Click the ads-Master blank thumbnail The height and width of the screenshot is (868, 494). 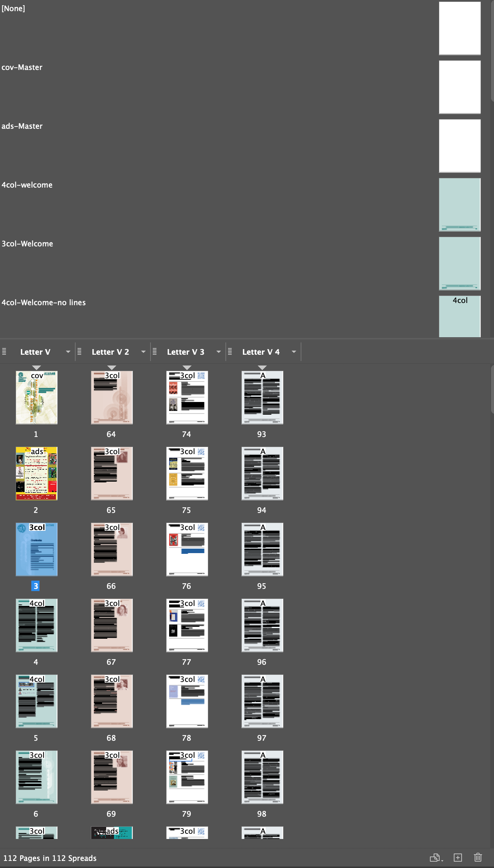[x=460, y=146]
